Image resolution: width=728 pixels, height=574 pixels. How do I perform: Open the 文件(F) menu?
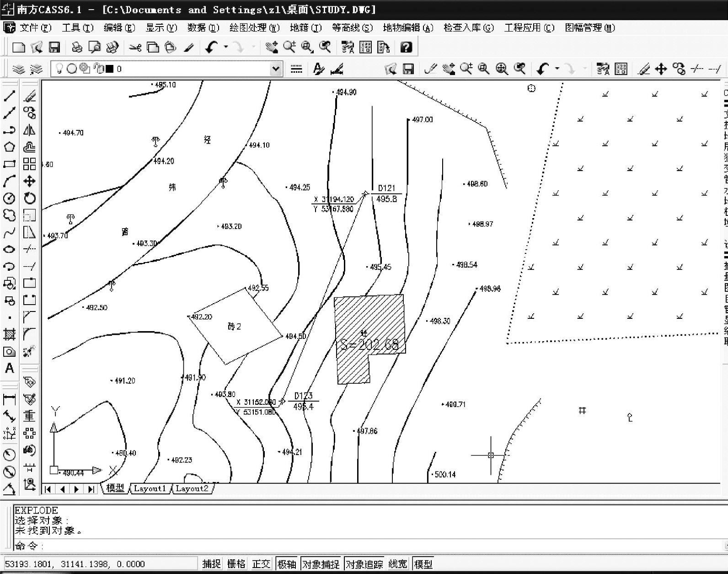[35, 28]
